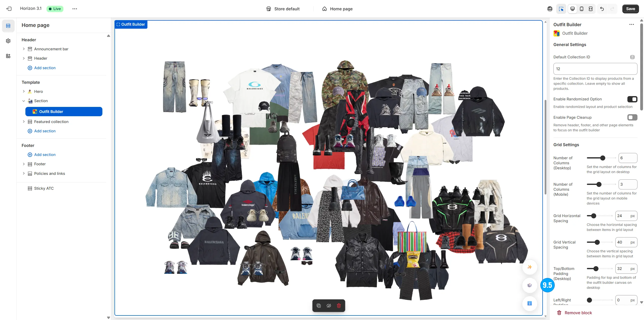Click the red delete trash icon
This screenshot has width=644, height=320.
click(x=339, y=306)
